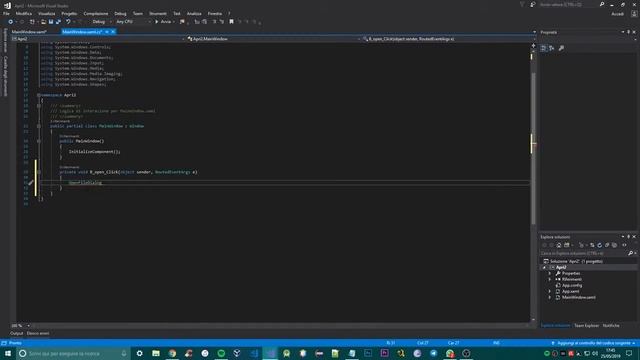
Task: Open the Apri2.MainWindow class dropdown
Action: (x=273, y=39)
